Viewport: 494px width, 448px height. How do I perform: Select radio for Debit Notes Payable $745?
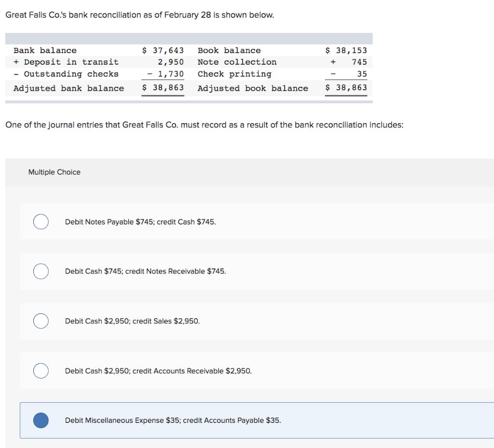(x=41, y=222)
